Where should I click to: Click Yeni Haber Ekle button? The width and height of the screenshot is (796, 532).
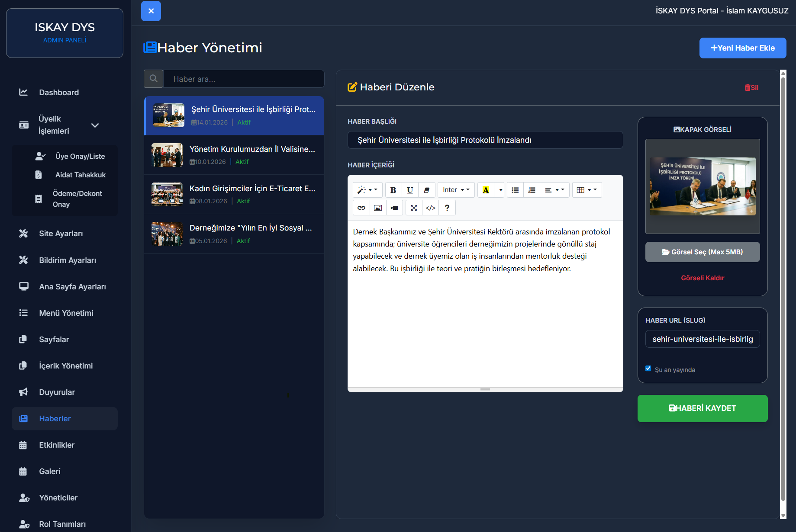coord(742,48)
